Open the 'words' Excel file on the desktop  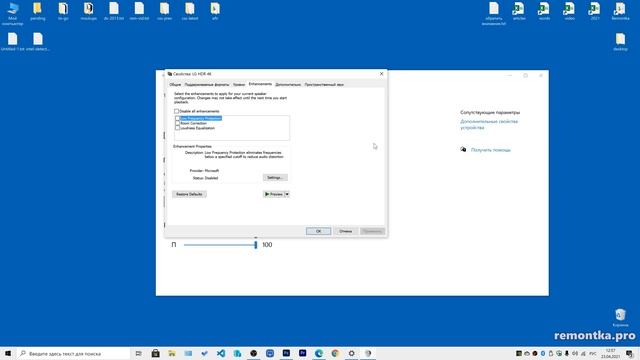(544, 11)
